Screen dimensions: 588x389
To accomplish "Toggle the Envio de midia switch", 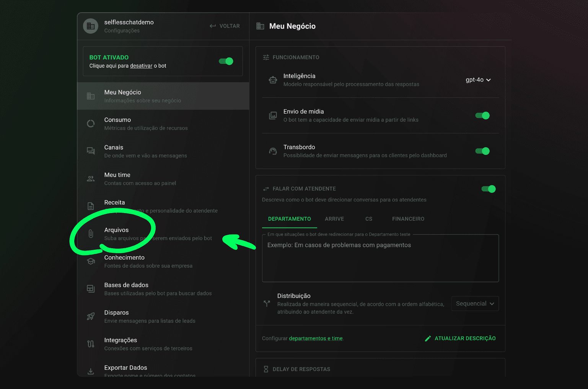I will 482,116.
